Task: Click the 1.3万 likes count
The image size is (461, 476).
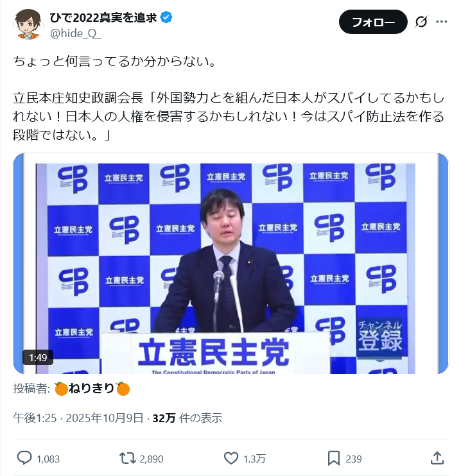Action: pos(254,459)
